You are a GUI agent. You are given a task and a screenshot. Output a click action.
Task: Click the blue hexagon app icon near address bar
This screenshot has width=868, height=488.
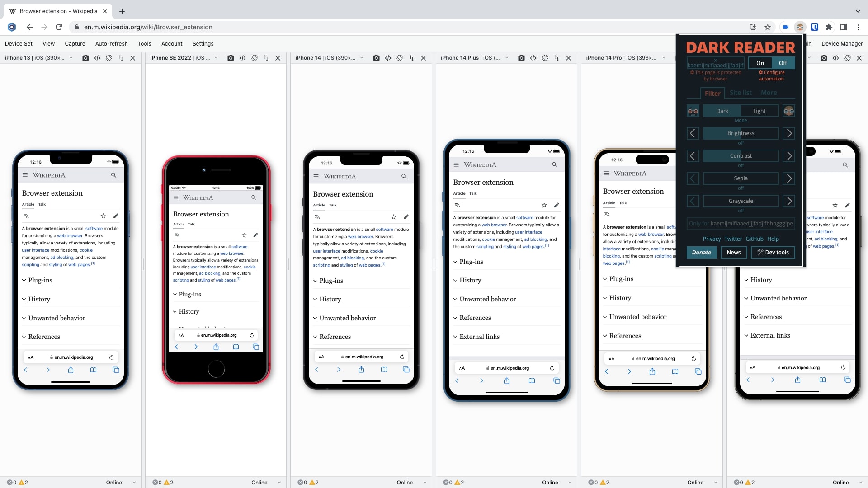(x=12, y=27)
